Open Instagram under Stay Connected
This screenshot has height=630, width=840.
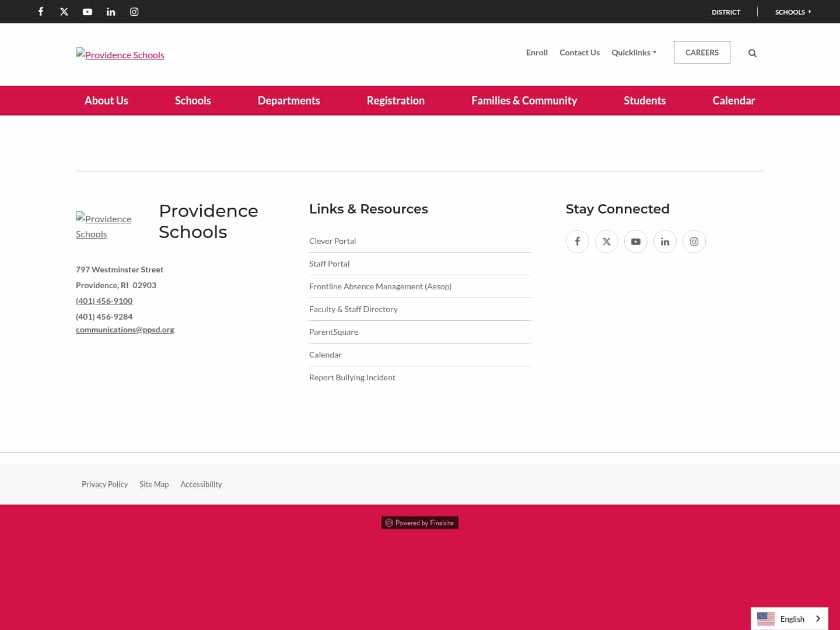[x=694, y=241]
